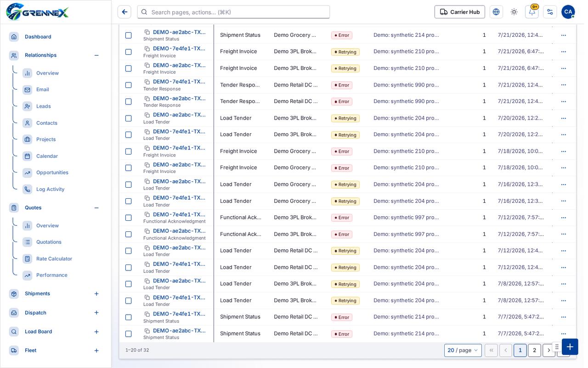Switch the light/dark theme with the sun icon
The image size is (588, 368).
point(514,12)
